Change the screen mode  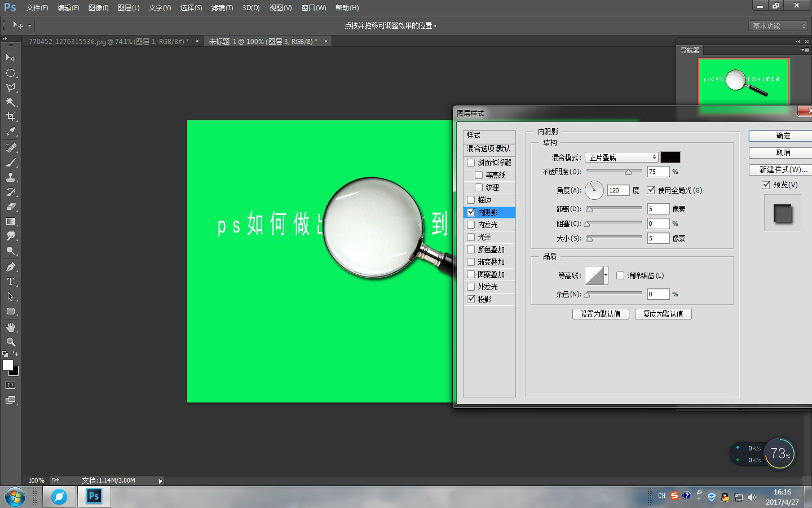tap(11, 400)
